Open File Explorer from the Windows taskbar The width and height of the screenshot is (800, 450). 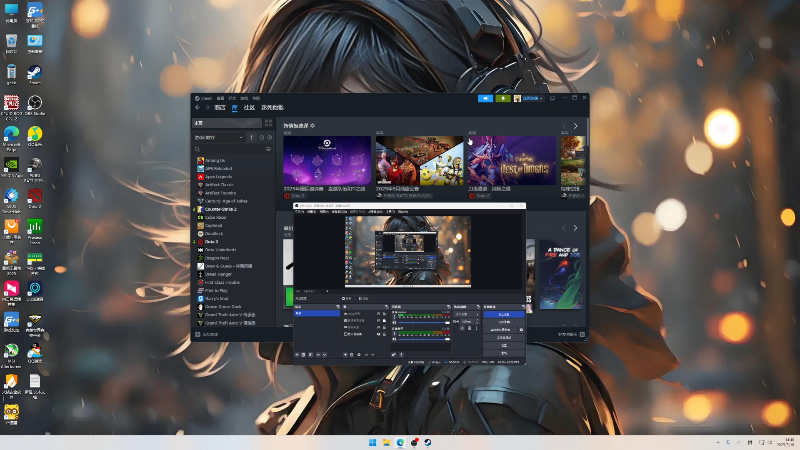387,442
